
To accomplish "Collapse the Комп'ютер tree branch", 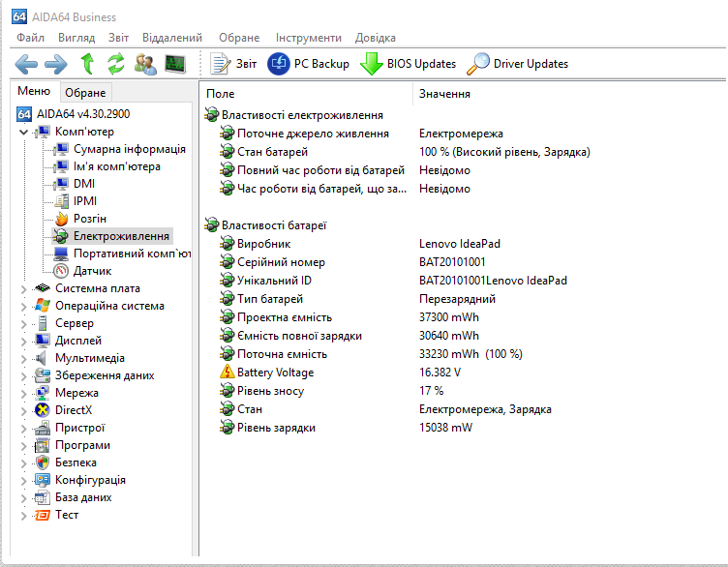I will click(x=23, y=133).
